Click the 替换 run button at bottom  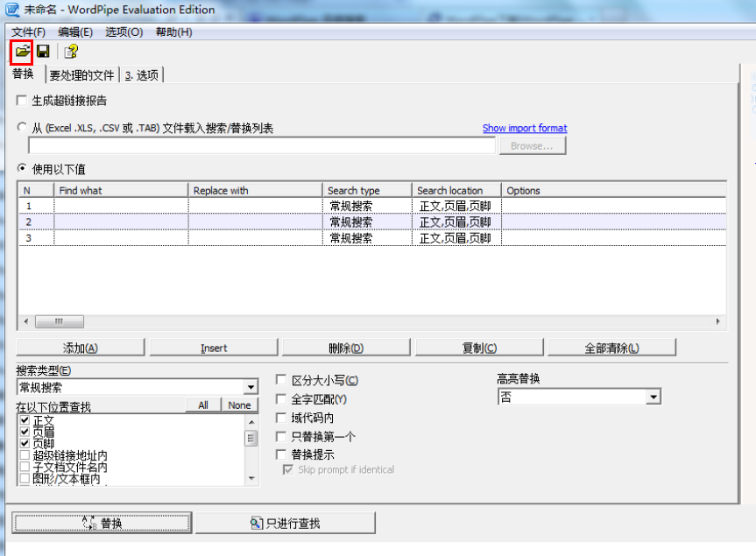(102, 523)
